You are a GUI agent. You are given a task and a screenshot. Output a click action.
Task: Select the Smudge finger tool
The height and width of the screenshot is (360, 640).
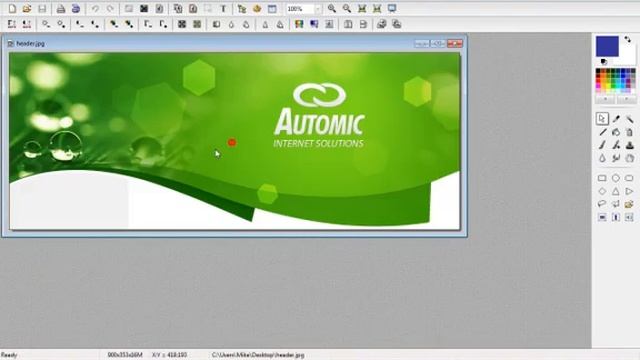pyautogui.click(x=616, y=158)
